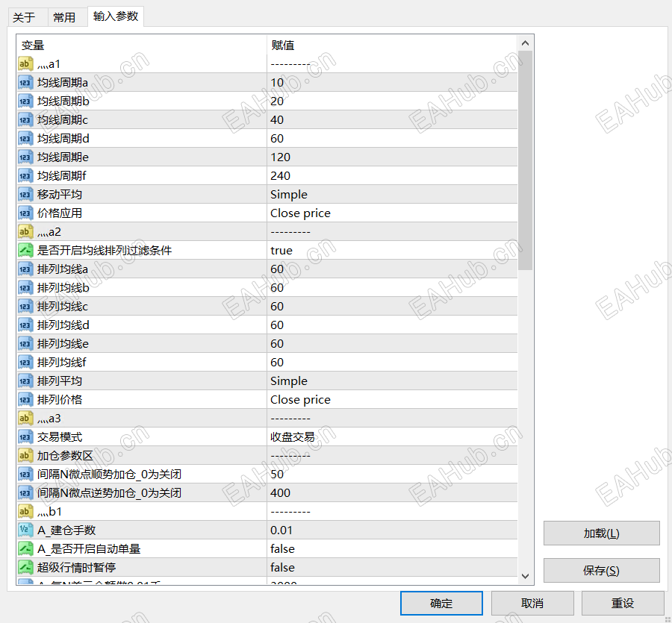
Task: Click the integer icon beside 均线周期d
Action: click(x=25, y=138)
